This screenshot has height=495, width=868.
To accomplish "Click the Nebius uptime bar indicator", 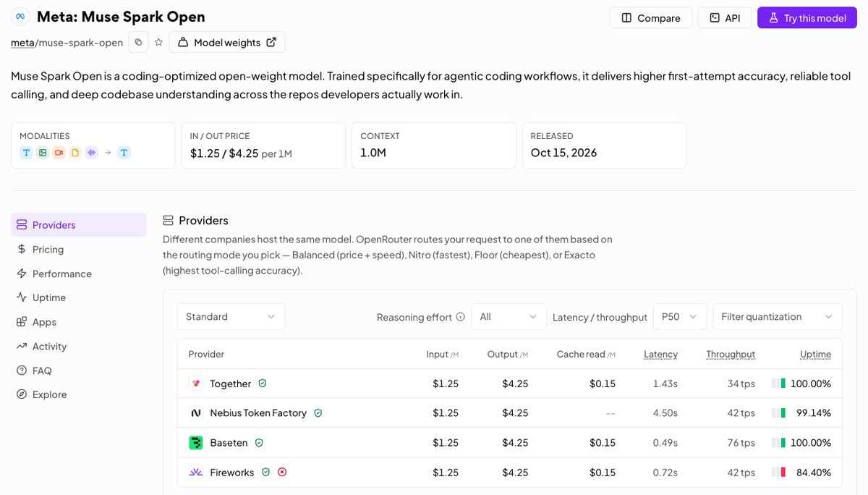I will pyautogui.click(x=778, y=412).
